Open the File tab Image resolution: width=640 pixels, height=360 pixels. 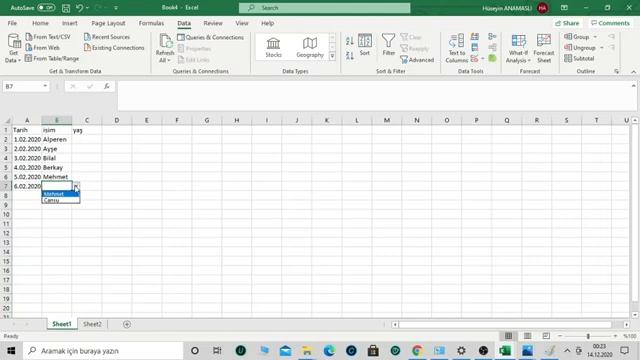click(12, 23)
